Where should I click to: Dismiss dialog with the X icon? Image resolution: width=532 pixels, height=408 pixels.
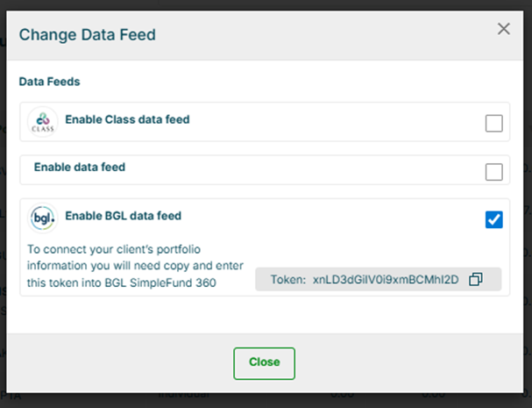(x=504, y=29)
